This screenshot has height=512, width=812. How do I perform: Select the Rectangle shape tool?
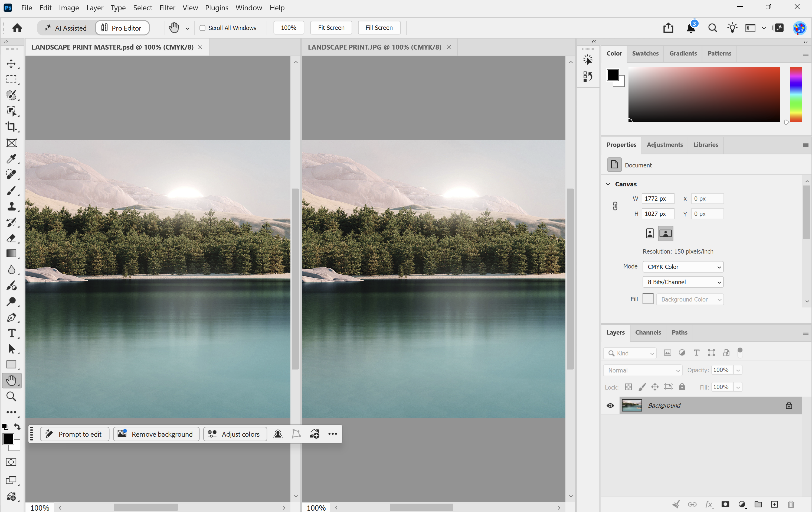[x=11, y=365]
